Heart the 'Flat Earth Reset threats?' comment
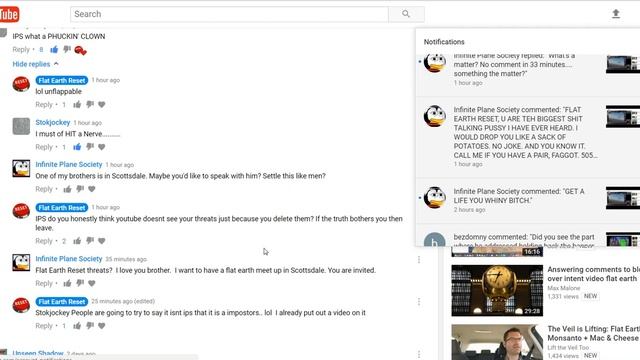Viewport: 640px width, 360px height. 92,283
